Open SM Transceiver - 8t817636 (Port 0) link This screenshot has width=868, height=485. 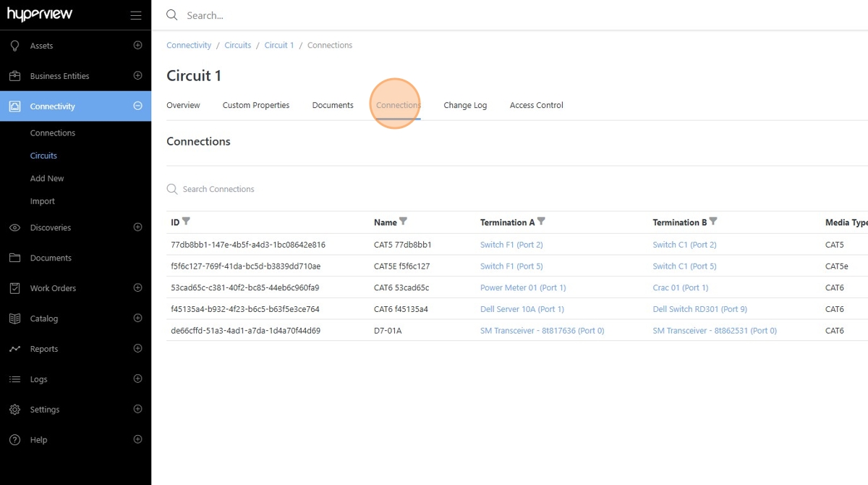click(542, 331)
